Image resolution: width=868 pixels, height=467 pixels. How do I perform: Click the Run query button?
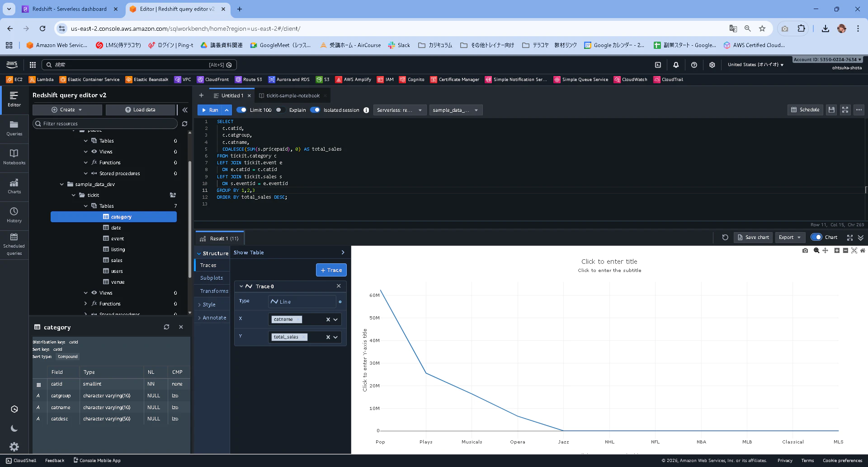pos(210,110)
